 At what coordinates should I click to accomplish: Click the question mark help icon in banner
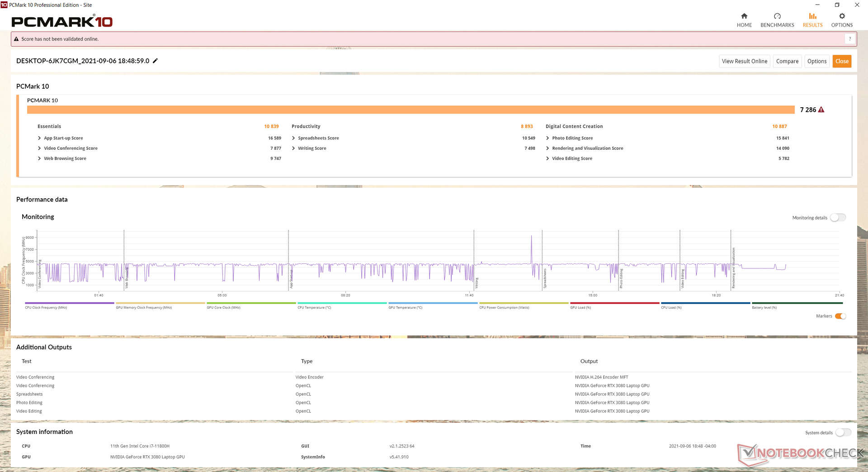pos(850,39)
